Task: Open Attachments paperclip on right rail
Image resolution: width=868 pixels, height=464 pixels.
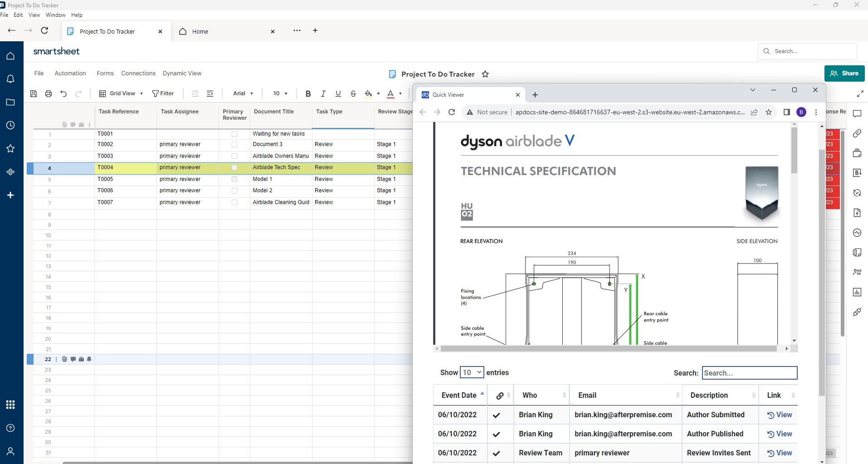Action: point(857,133)
